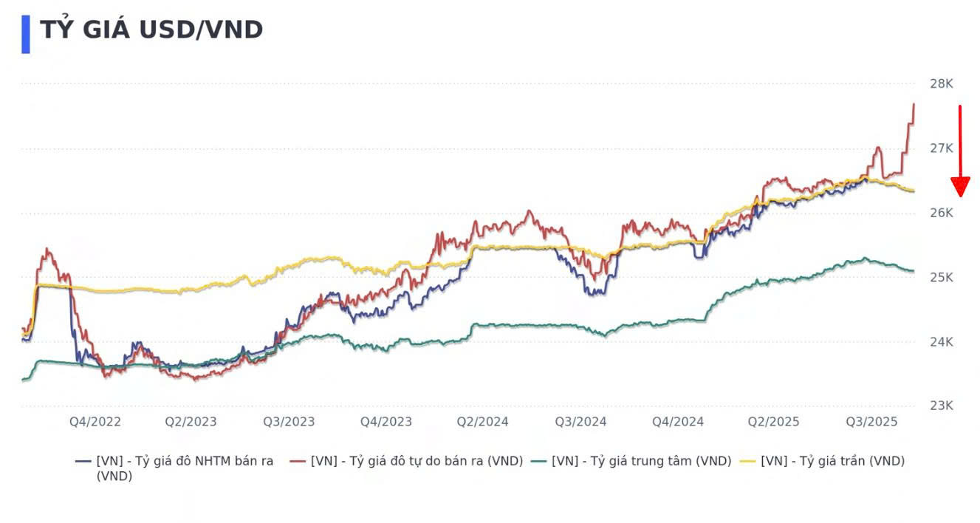Select the Q4/2022 x-axis label
Screen dimensions: 980x523
(95, 422)
